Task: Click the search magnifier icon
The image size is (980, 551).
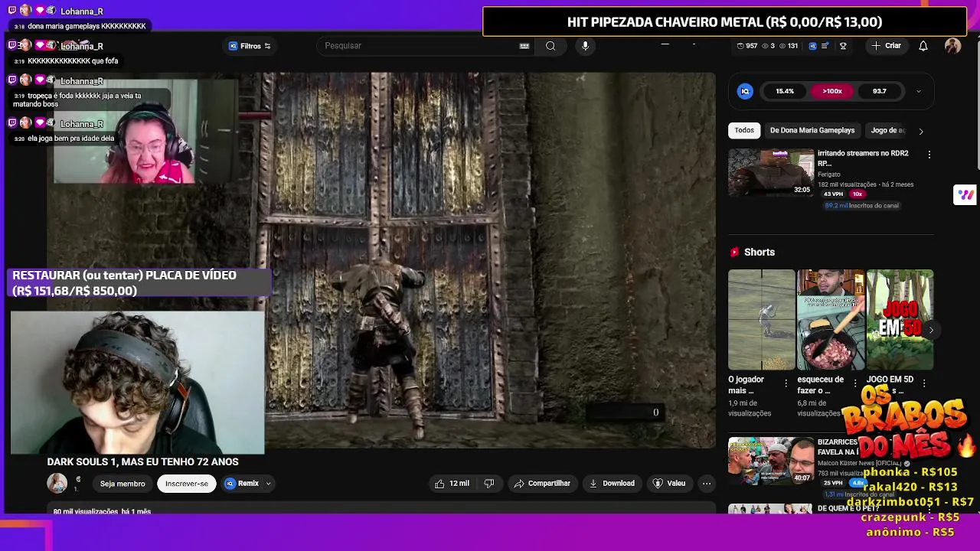Action: [x=550, y=46]
